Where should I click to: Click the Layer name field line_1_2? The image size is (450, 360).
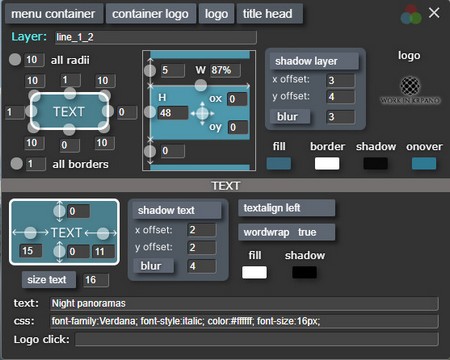pyautogui.click(x=156, y=37)
